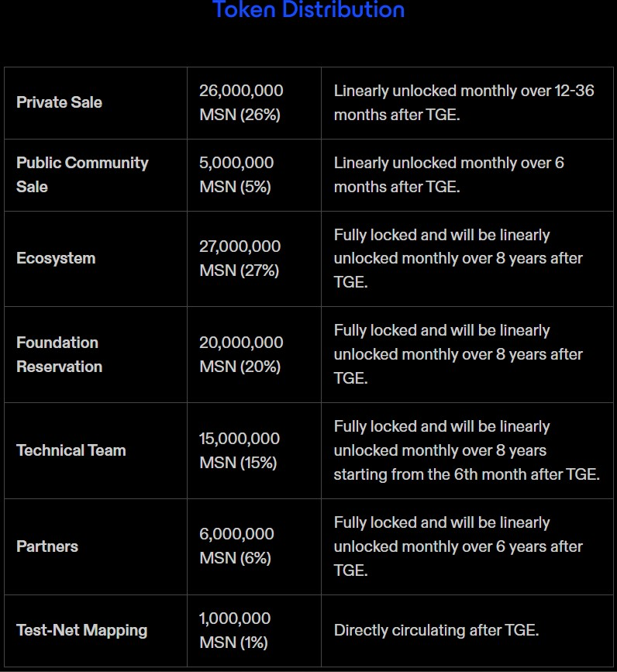Viewport: 617px width, 672px height.
Task: Select the Private Sale row label
Action: 59,102
